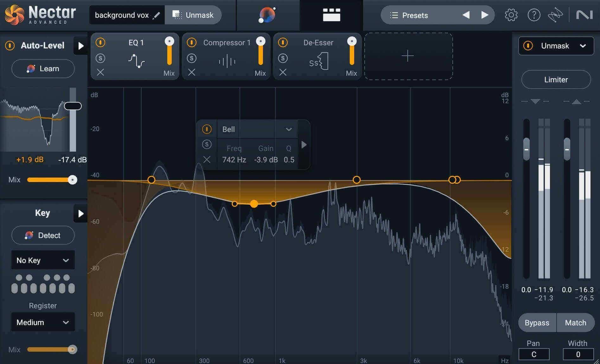This screenshot has height=364, width=600.
Task: Toggle EQ 1 module power
Action: tap(100, 42)
